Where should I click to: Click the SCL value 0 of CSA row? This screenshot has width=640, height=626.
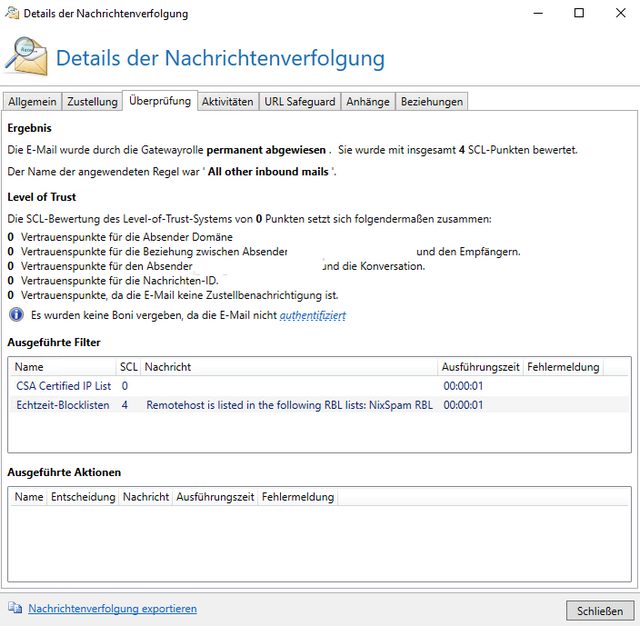[124, 386]
